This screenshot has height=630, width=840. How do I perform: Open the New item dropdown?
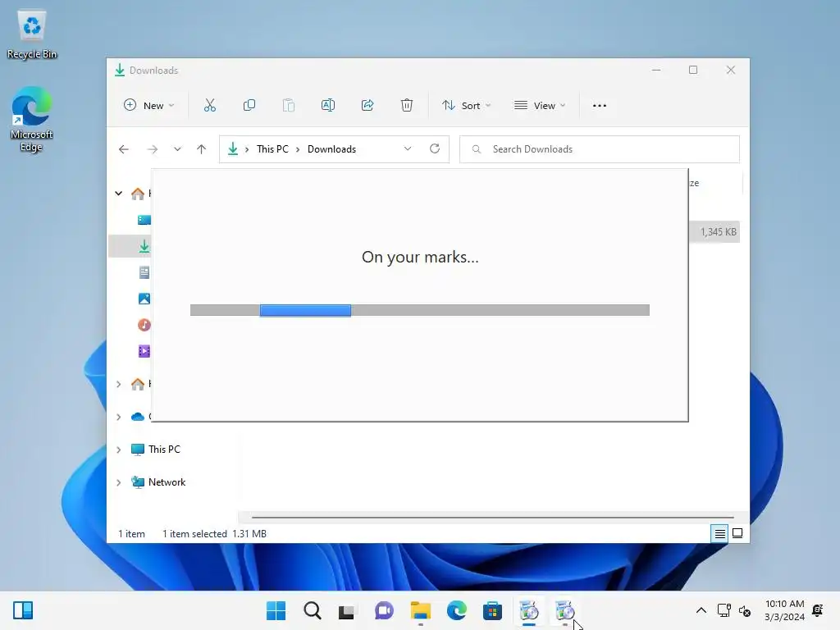pos(149,106)
